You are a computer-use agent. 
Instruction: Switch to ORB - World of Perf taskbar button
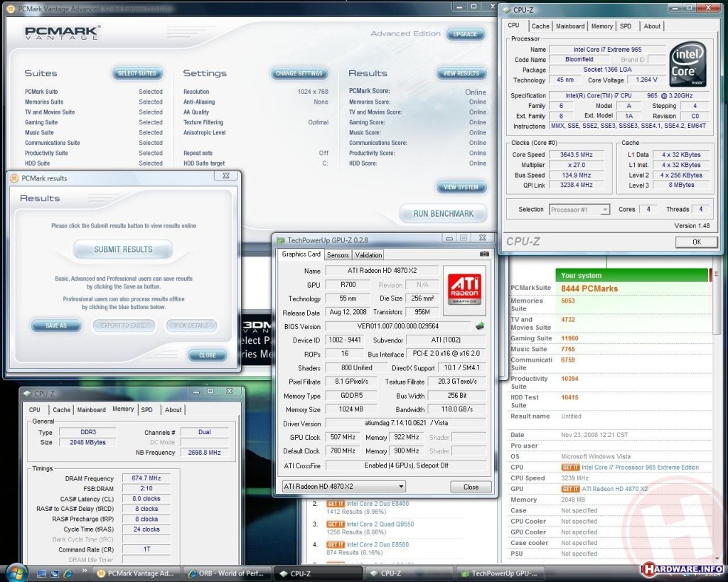click(228, 573)
